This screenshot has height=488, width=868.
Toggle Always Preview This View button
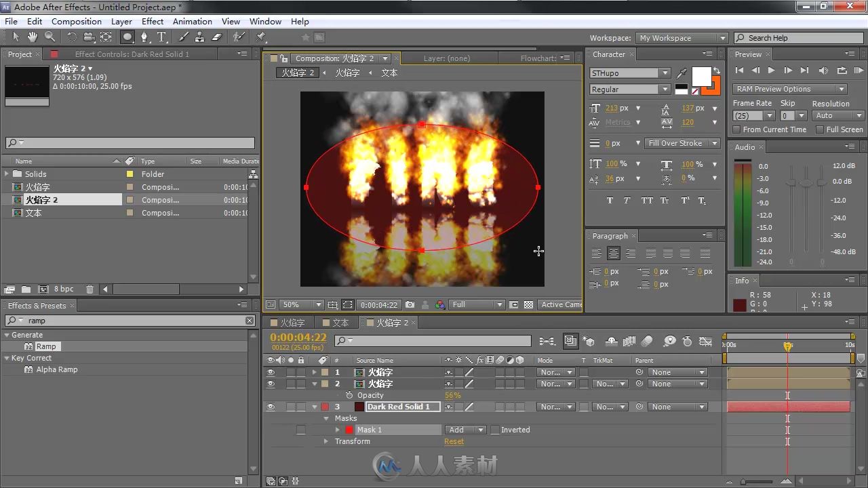(271, 305)
